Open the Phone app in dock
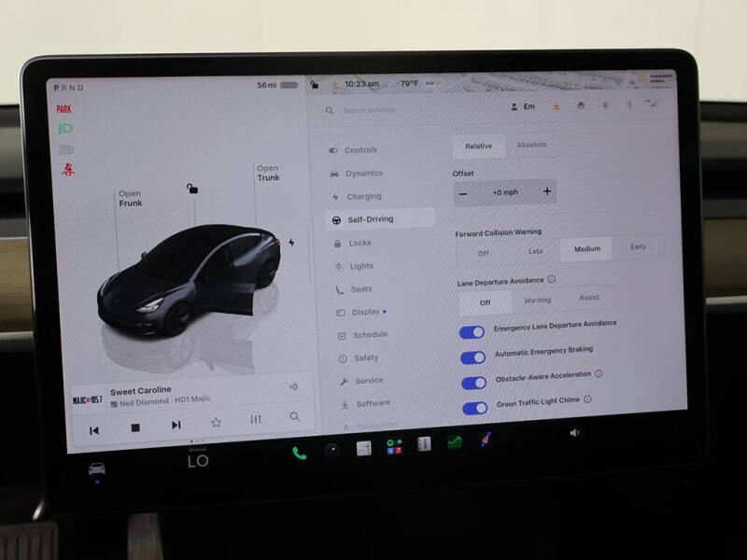Image resolution: width=747 pixels, height=560 pixels. pyautogui.click(x=299, y=453)
